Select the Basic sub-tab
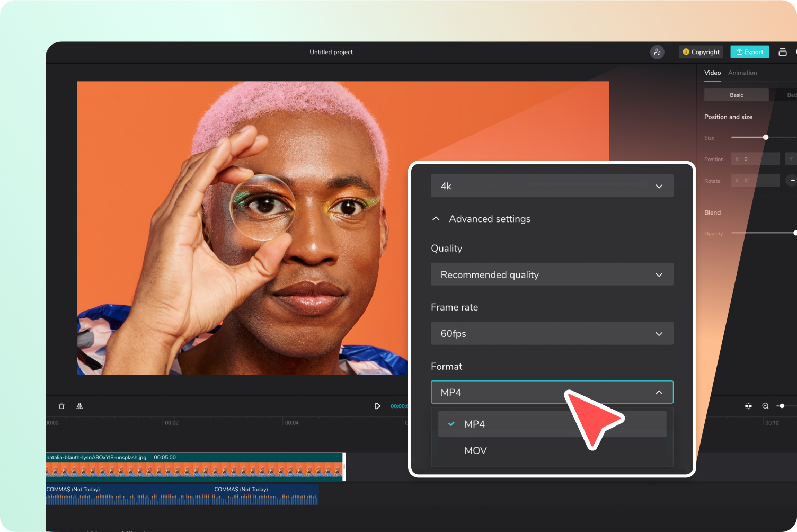 point(736,95)
